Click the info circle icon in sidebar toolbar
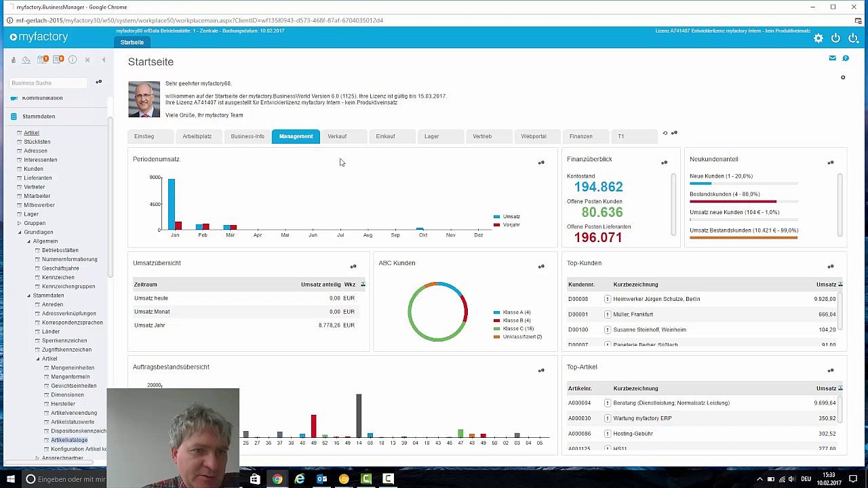The image size is (868, 488). click(x=73, y=60)
